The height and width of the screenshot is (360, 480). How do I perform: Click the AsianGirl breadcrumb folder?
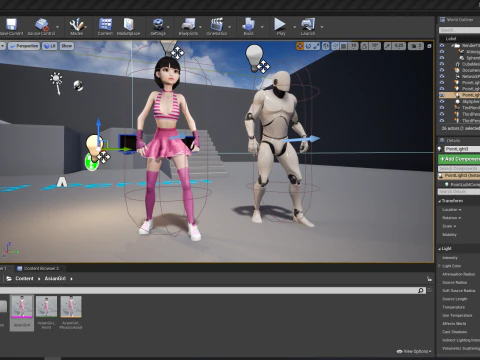point(55,279)
